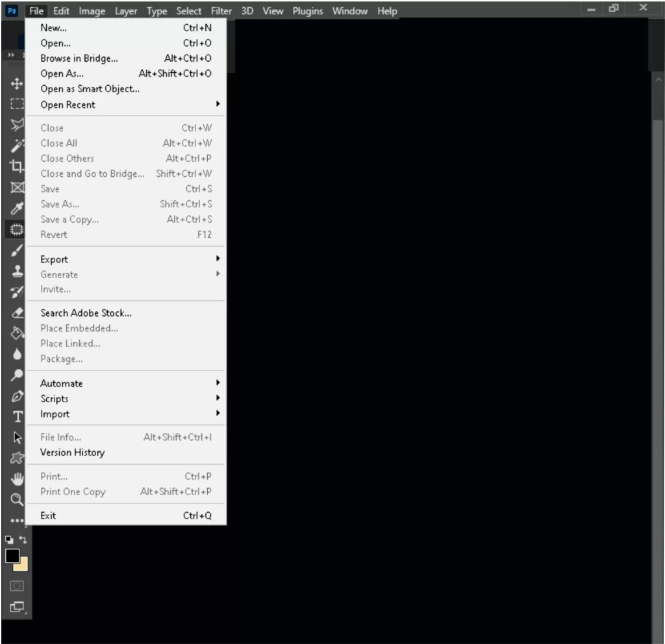The width and height of the screenshot is (665, 644).
Task: Choose Open... from the File menu
Action: pyautogui.click(x=126, y=43)
